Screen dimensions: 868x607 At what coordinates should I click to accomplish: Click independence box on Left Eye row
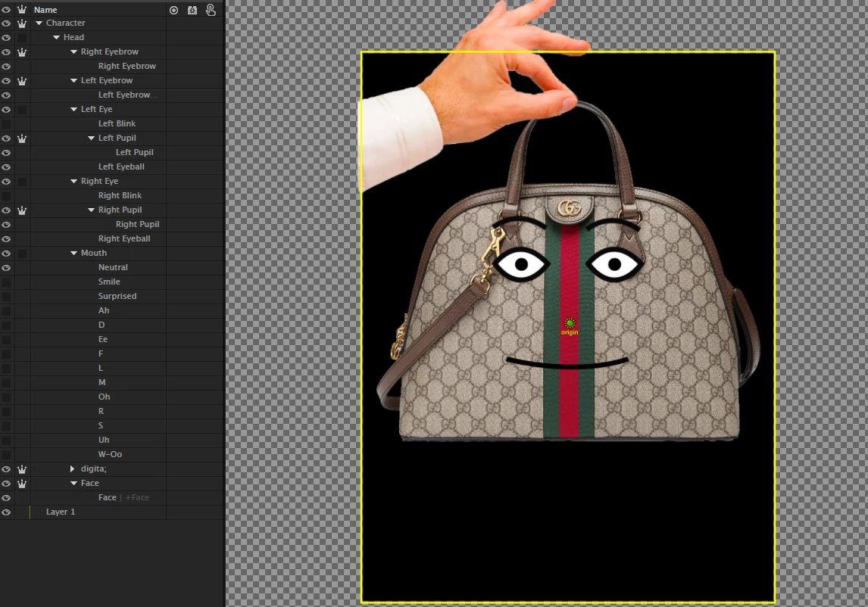pos(22,110)
